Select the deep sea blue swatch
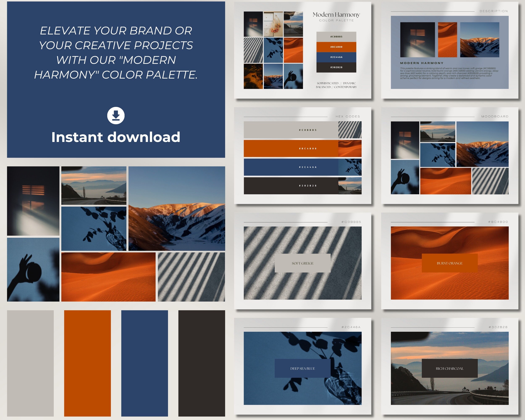The width and height of the screenshot is (525, 420). point(145,360)
